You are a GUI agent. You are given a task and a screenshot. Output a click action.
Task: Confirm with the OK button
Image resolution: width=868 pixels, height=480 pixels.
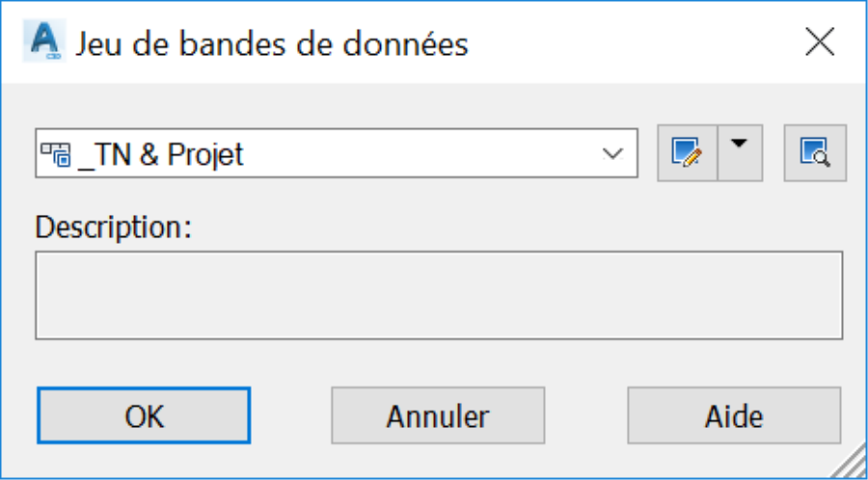click(144, 415)
